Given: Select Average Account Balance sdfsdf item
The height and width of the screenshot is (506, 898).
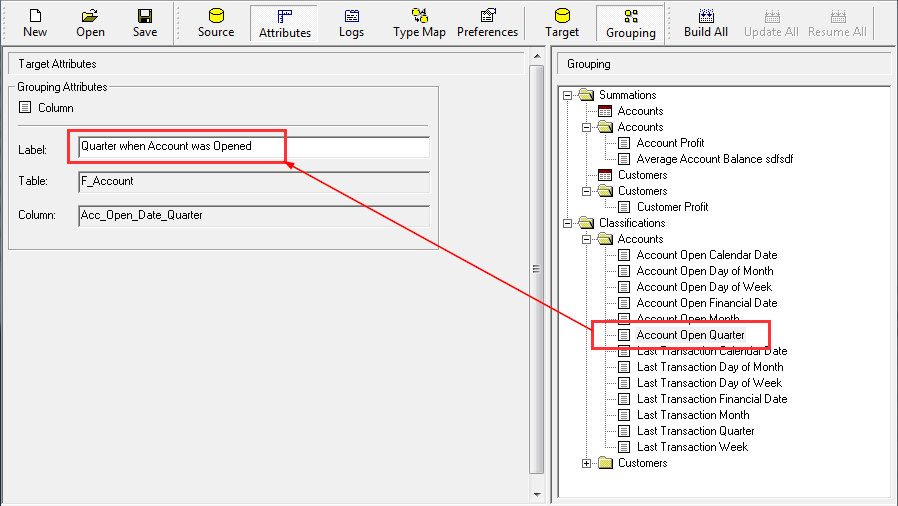Looking at the screenshot, I should click(714, 159).
